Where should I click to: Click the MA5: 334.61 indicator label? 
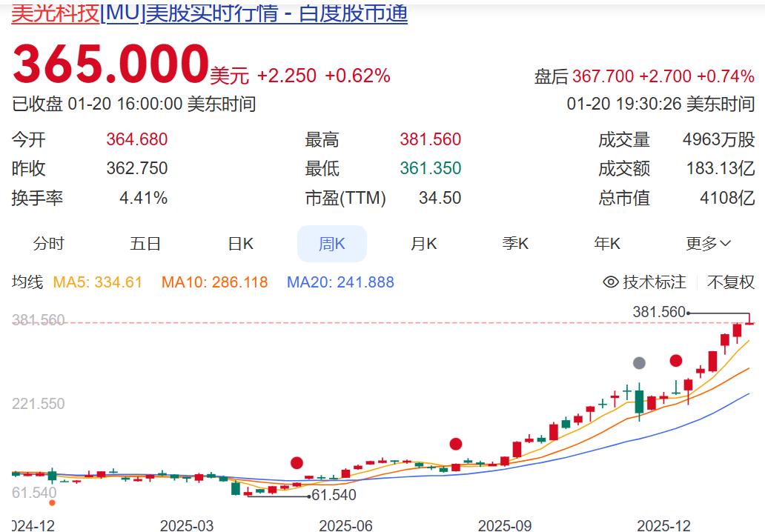point(97,282)
